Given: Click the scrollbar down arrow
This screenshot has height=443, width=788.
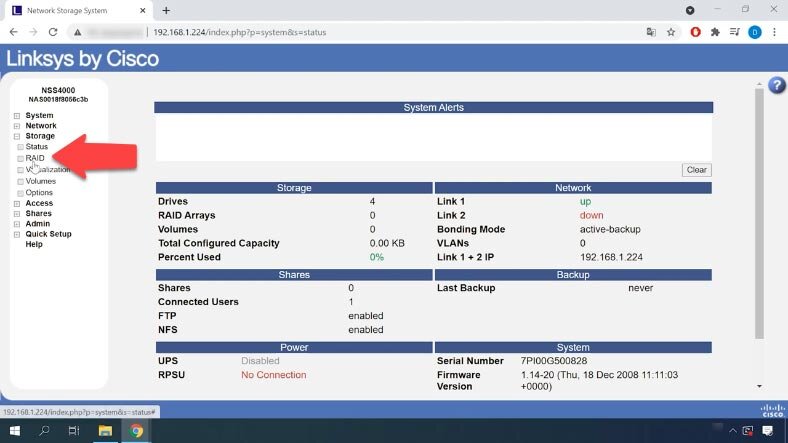Looking at the screenshot, I should pyautogui.click(x=759, y=386).
